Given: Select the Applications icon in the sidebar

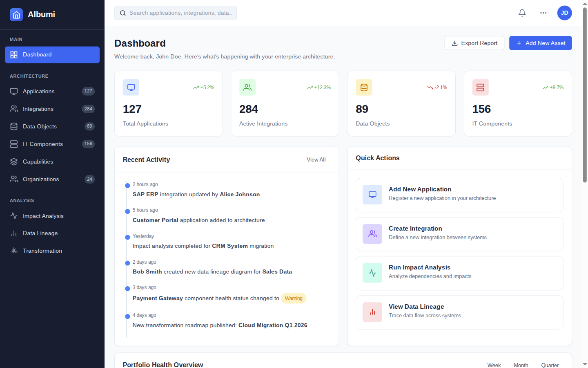Looking at the screenshot, I should pyautogui.click(x=14, y=91).
